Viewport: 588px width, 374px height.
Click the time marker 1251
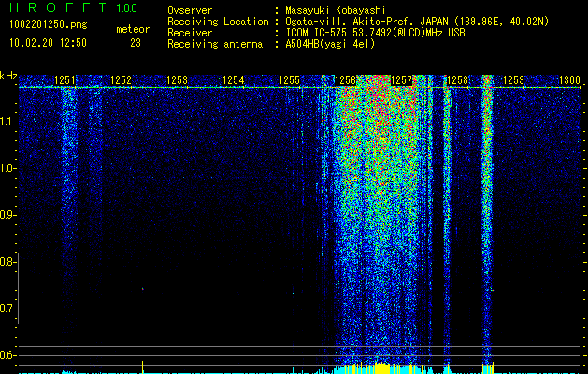tap(65, 80)
